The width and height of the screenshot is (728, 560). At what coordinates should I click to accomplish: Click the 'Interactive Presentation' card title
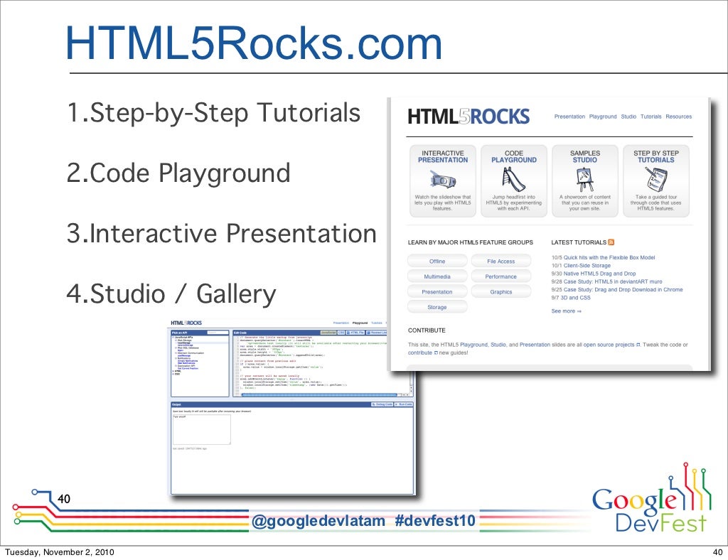(442, 156)
